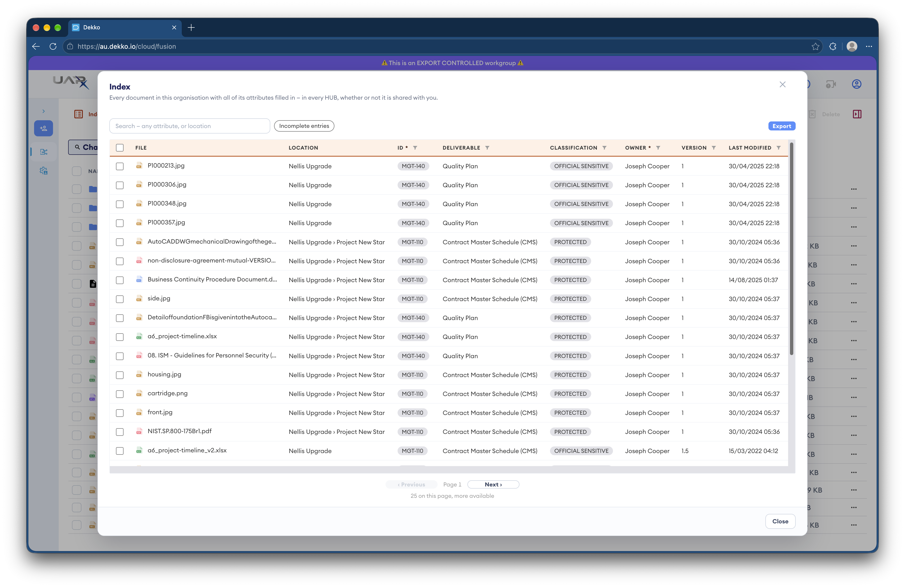Click doc icon for Business Continuity Procedure

(139, 280)
